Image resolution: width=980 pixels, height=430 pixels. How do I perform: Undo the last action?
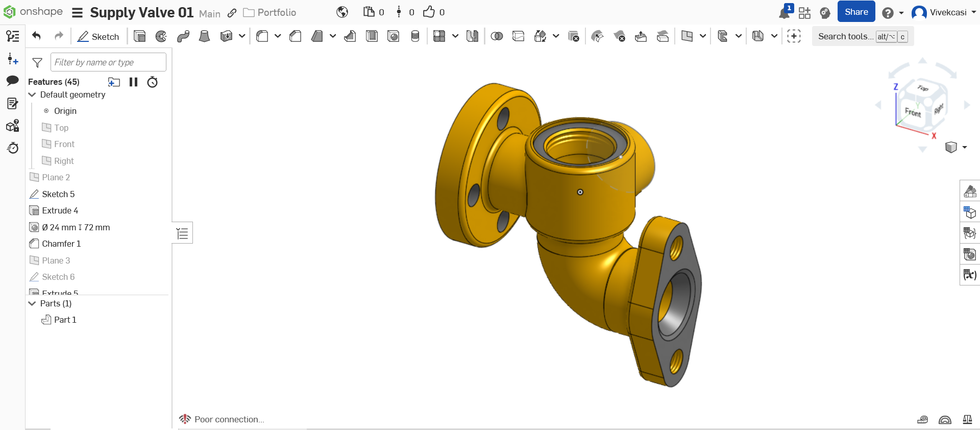tap(36, 36)
